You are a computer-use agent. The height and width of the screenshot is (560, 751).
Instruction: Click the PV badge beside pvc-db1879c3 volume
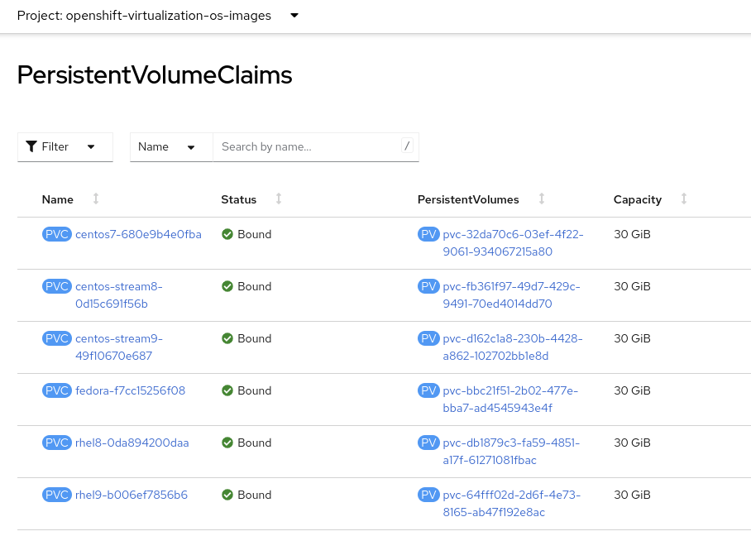[x=428, y=443]
